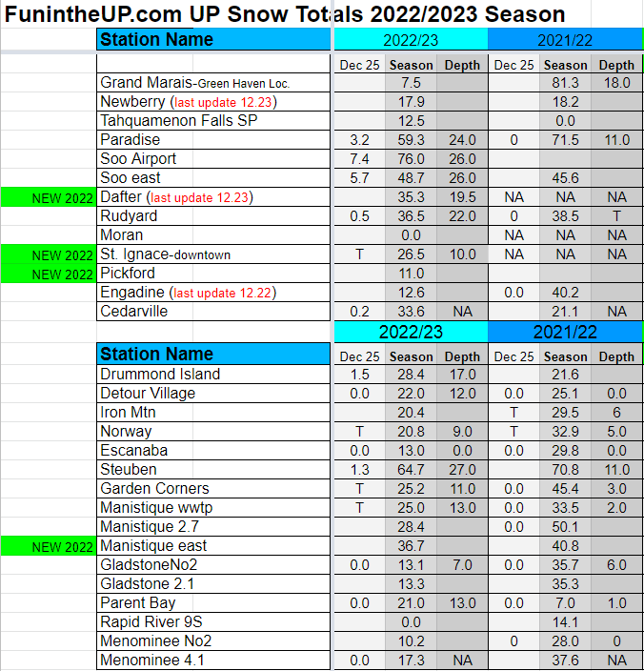Select the Iron Mtn station cell
The height and width of the screenshot is (671, 644).
click(213, 412)
